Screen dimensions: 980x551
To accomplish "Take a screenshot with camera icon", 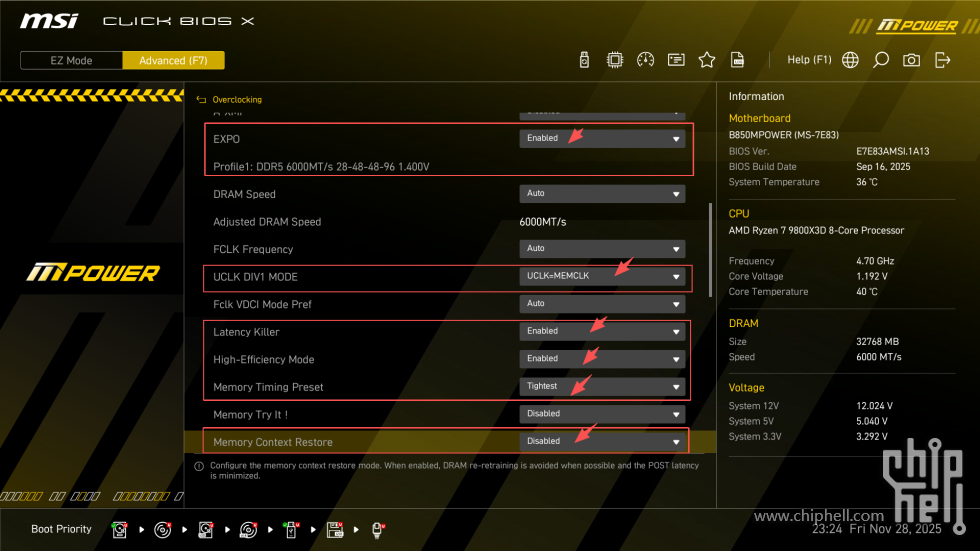I will point(911,60).
